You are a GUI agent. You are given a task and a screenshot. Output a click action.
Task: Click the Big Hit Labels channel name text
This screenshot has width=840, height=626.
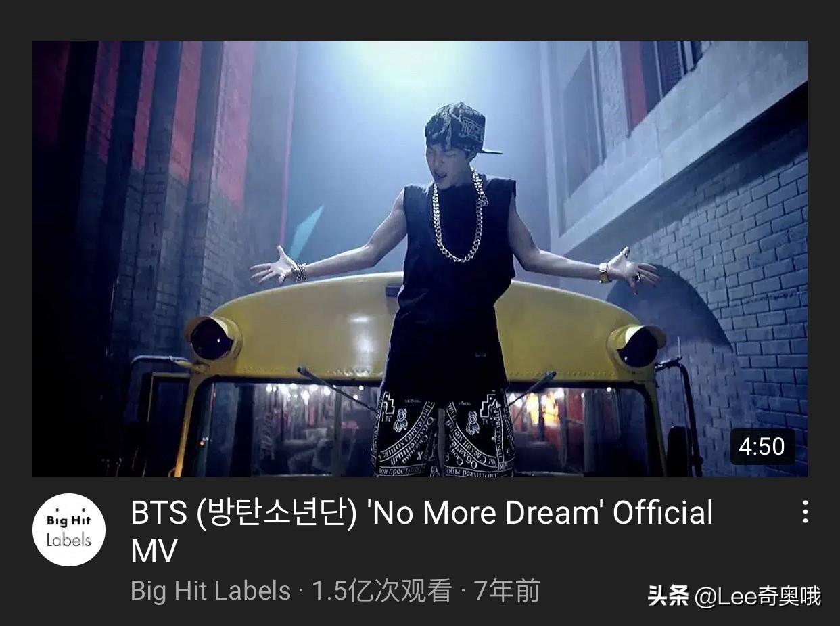[210, 591]
